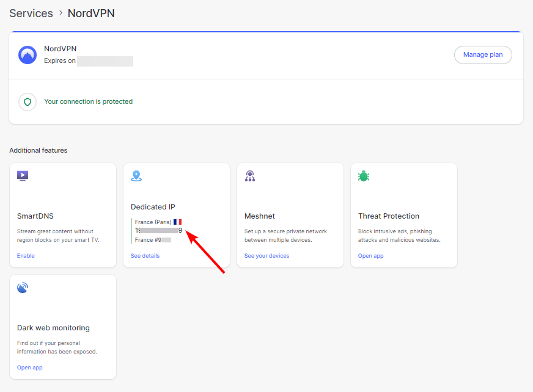Click the blurred expiration date field
This screenshot has width=533, height=392.
click(104, 60)
